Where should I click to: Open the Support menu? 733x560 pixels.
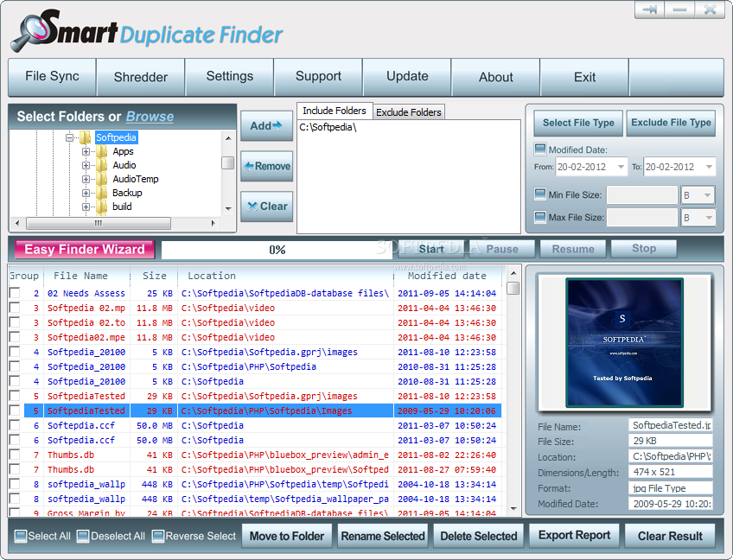coord(318,77)
